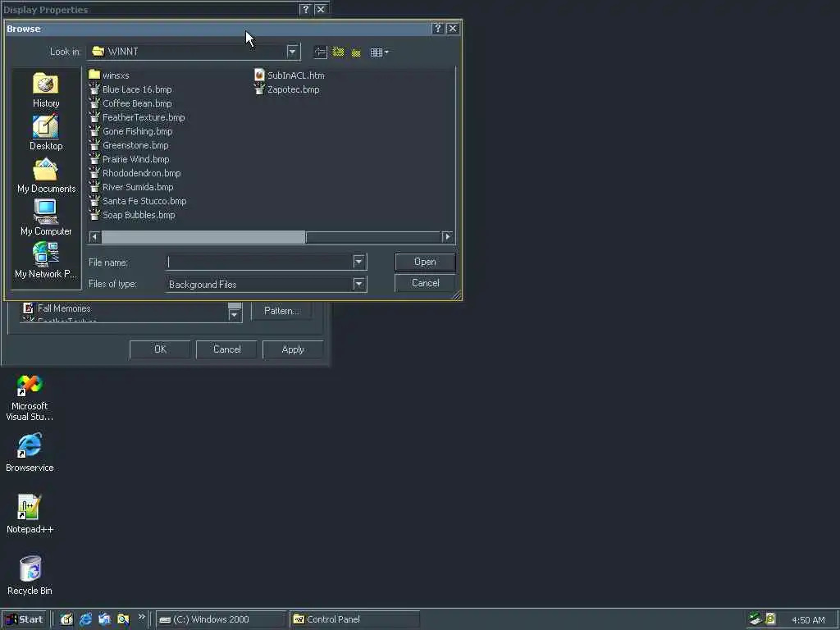Switch to (C:) Windows 2000 taskbar button
Viewport: 840px width, 630px height.
pyautogui.click(x=221, y=619)
